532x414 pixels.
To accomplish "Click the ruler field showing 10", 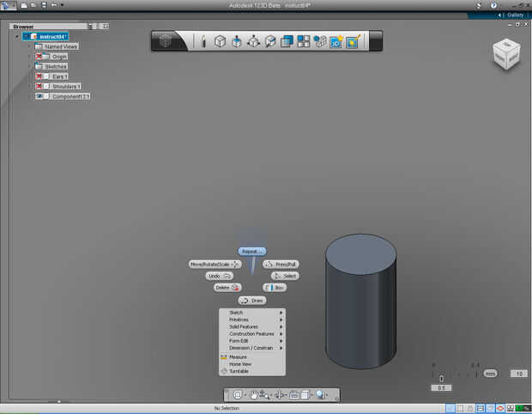I will tap(519, 374).
